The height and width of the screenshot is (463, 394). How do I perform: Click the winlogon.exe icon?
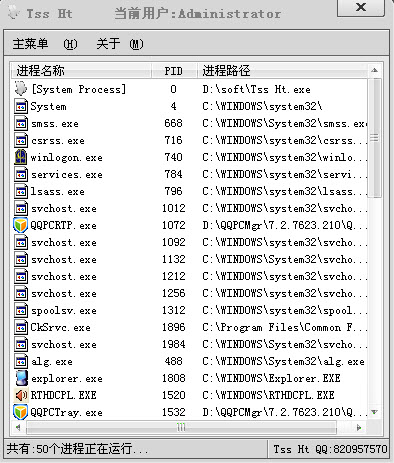(21, 157)
